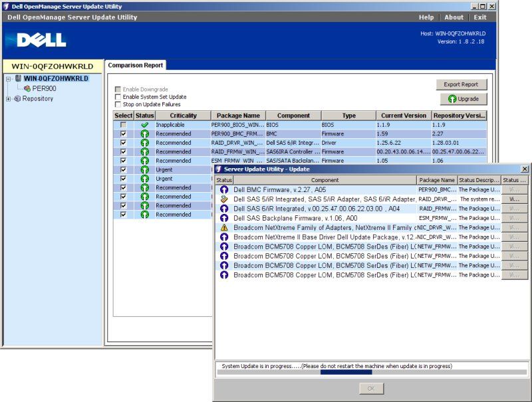Click the green check status icon for PER900_BIOS row
Image resolution: width=532 pixels, height=402 pixels.
click(145, 125)
